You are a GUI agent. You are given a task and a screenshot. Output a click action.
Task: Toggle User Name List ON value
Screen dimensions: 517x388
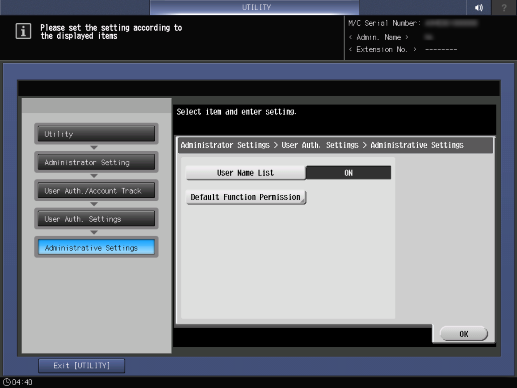pos(348,173)
